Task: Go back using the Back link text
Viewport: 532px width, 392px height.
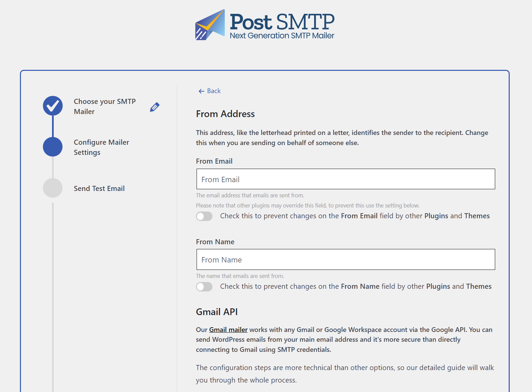Action: point(214,91)
